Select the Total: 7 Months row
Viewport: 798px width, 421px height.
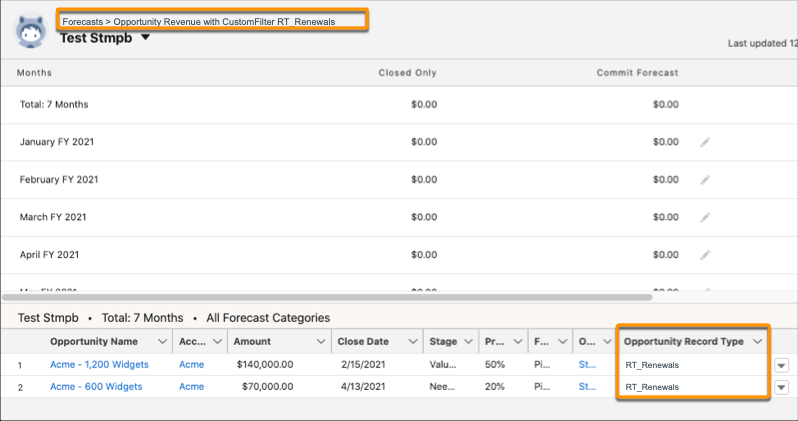55,104
